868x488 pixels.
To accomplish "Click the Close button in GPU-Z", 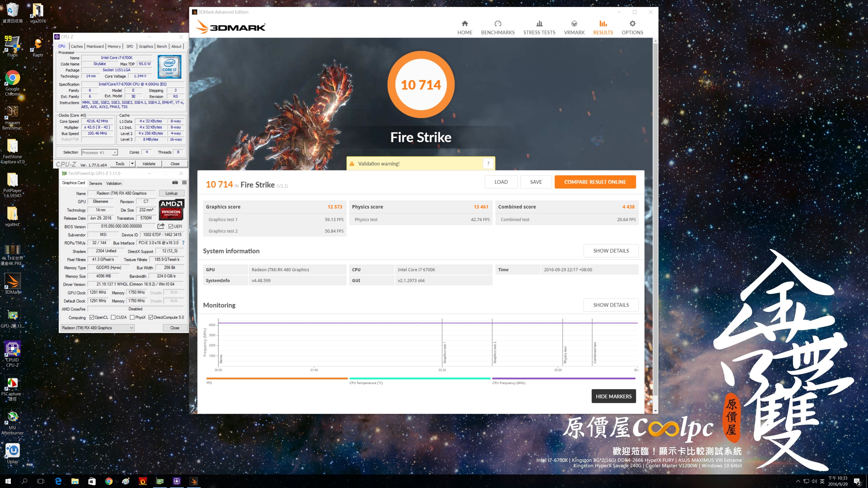I will click(175, 328).
